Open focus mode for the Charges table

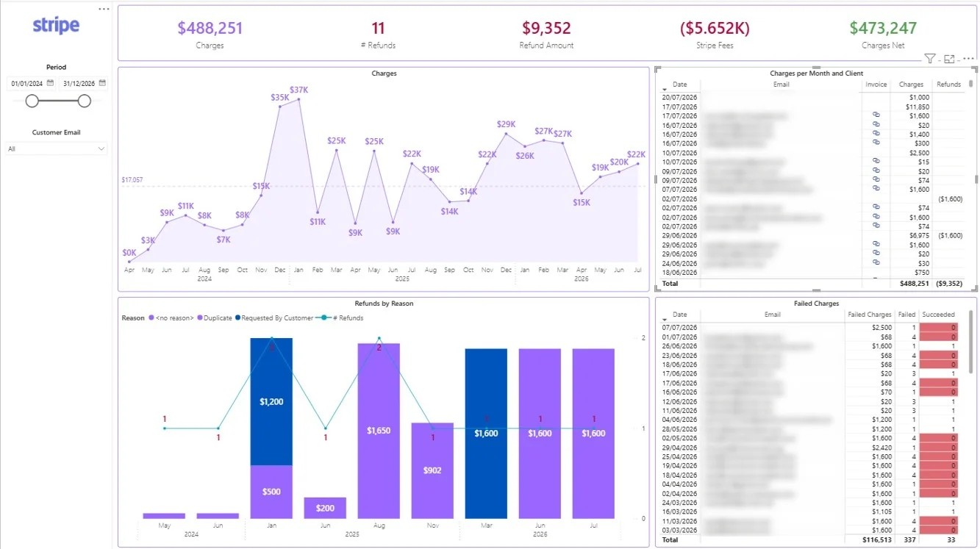(x=949, y=59)
